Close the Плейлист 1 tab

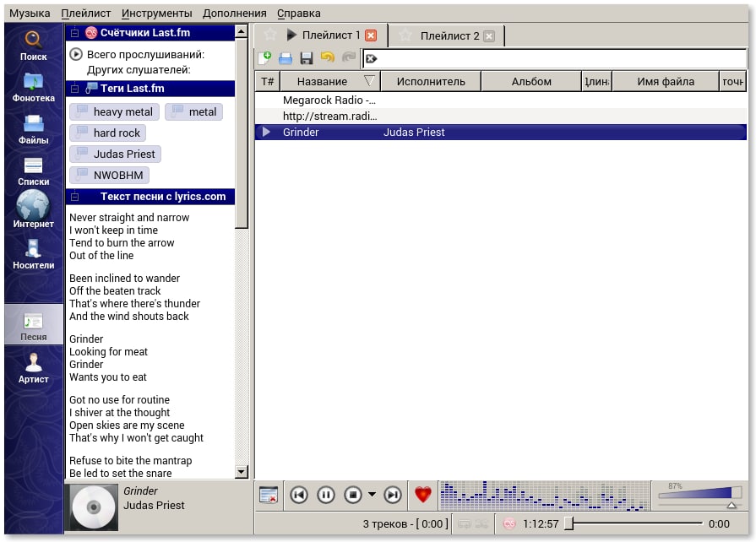[371, 35]
